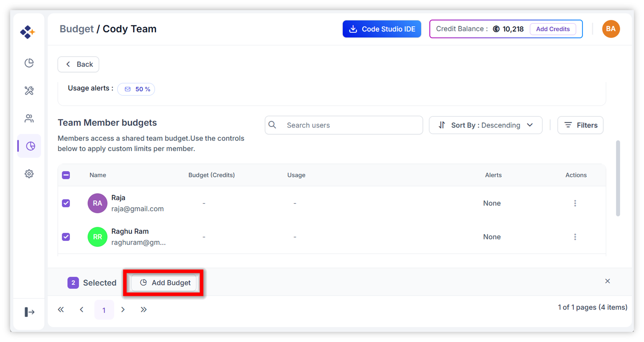
Task: Select page 1 in pagination
Action: (104, 310)
